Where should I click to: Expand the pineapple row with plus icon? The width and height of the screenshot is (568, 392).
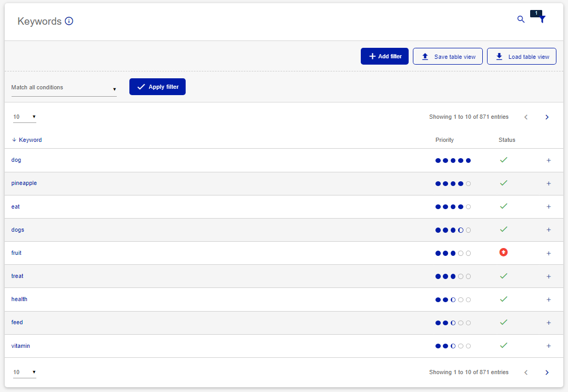pyautogui.click(x=549, y=183)
